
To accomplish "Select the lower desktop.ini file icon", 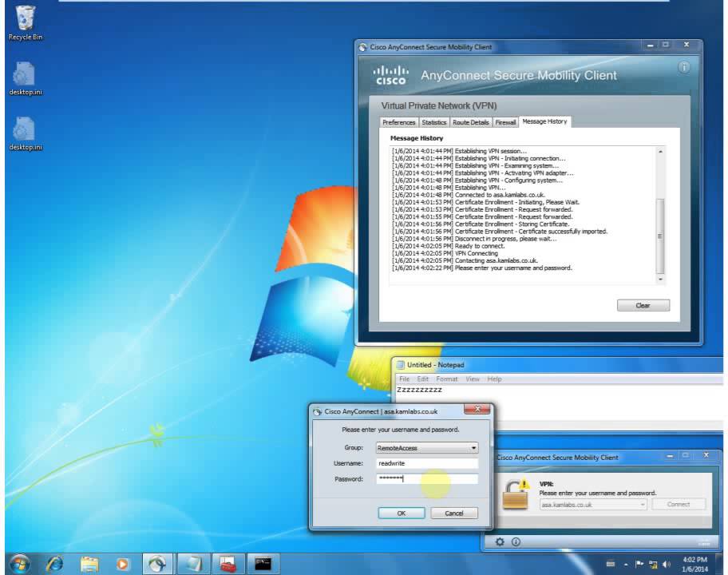I will 25,133.
